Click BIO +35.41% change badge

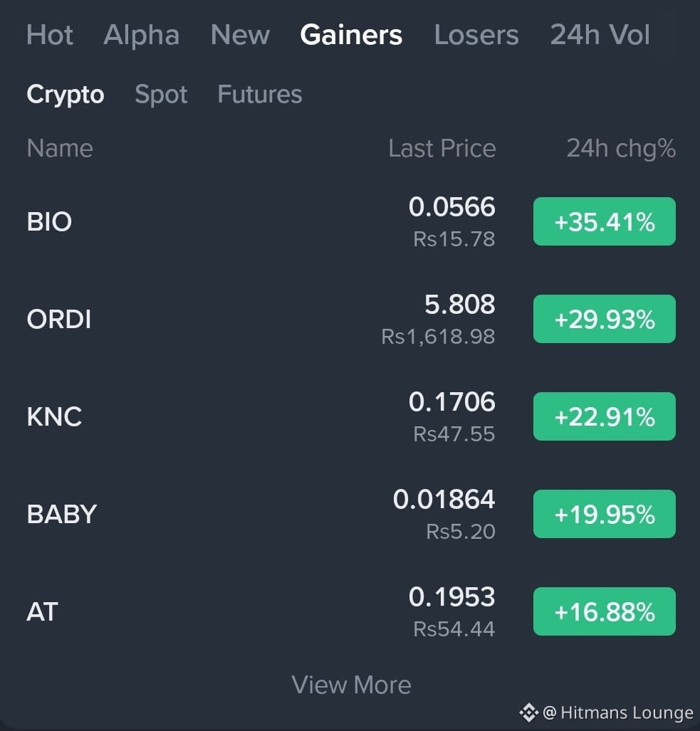point(605,221)
